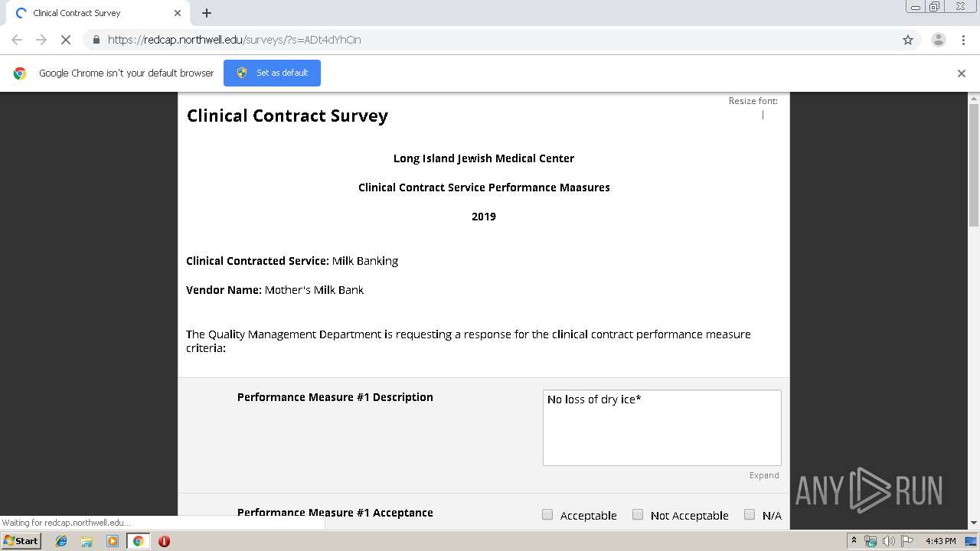Open the Action Center flag tray icon
The image size is (980, 551).
pos(907,541)
